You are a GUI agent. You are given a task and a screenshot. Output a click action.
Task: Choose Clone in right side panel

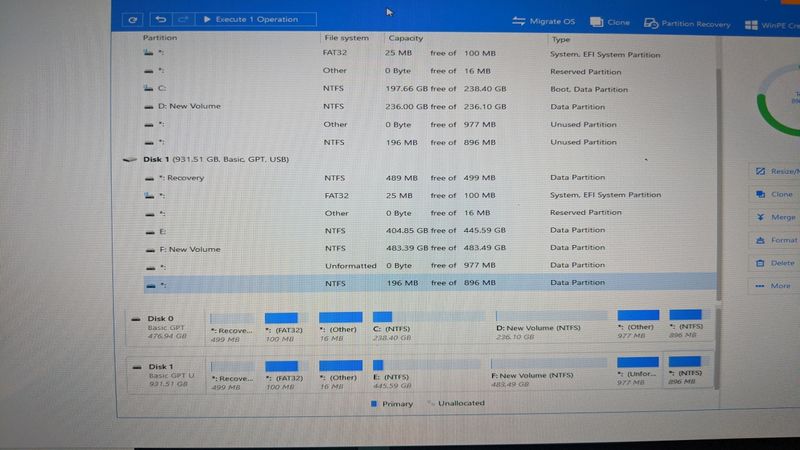pyautogui.click(x=774, y=194)
